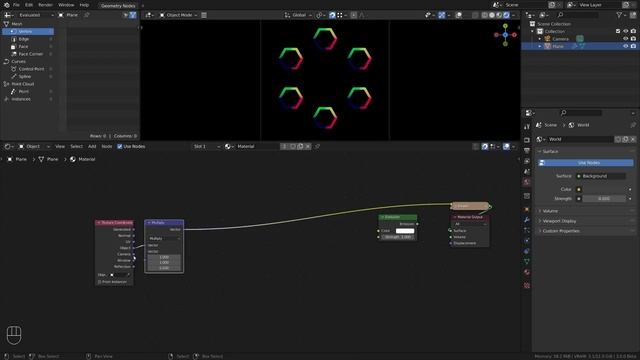Add a new workspace tab with plus
Screen dimensions: 640x360
pyautogui.click(x=143, y=6)
